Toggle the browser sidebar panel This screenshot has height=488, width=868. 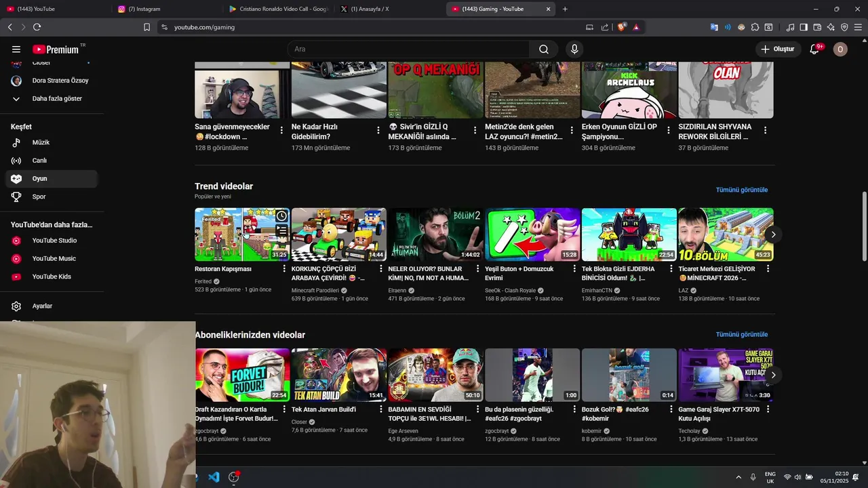804,27
